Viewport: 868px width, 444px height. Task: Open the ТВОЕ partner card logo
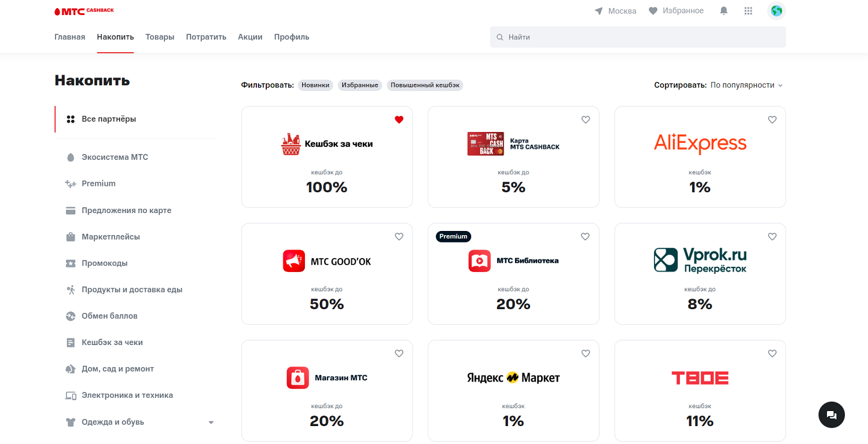pyautogui.click(x=700, y=378)
